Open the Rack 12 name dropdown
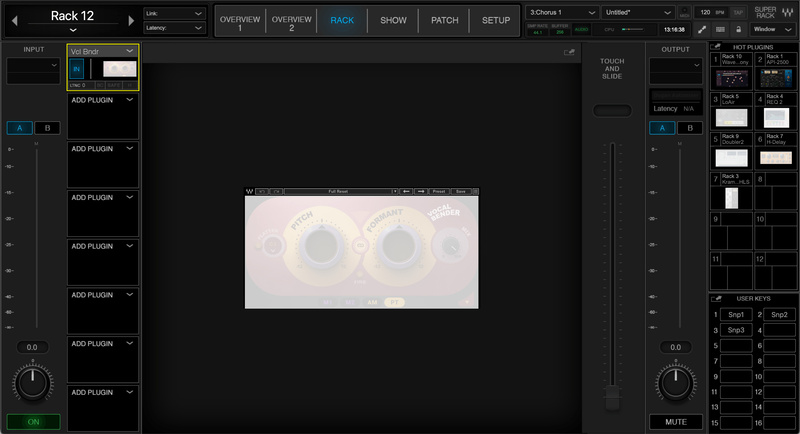The image size is (800, 434). 72,30
